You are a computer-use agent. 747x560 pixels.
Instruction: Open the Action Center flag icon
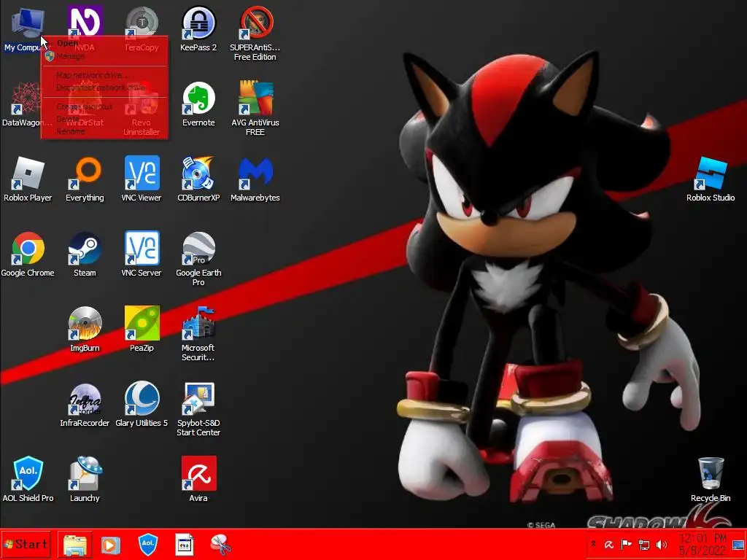(x=627, y=544)
